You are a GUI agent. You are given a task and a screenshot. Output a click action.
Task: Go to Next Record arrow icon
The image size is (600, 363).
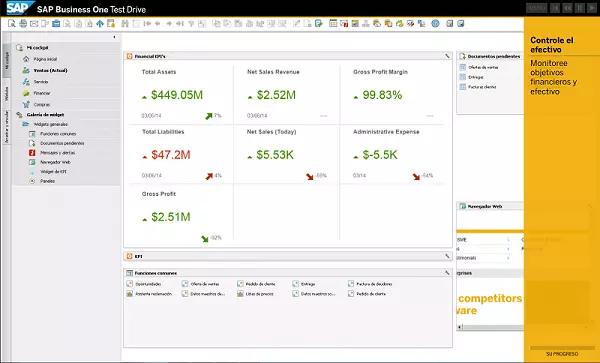pyautogui.click(x=169, y=24)
